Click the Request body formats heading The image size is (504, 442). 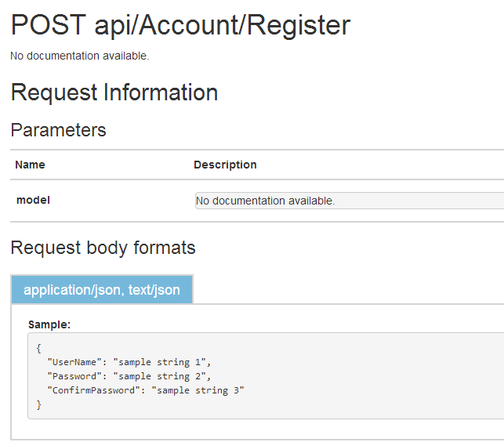click(103, 248)
